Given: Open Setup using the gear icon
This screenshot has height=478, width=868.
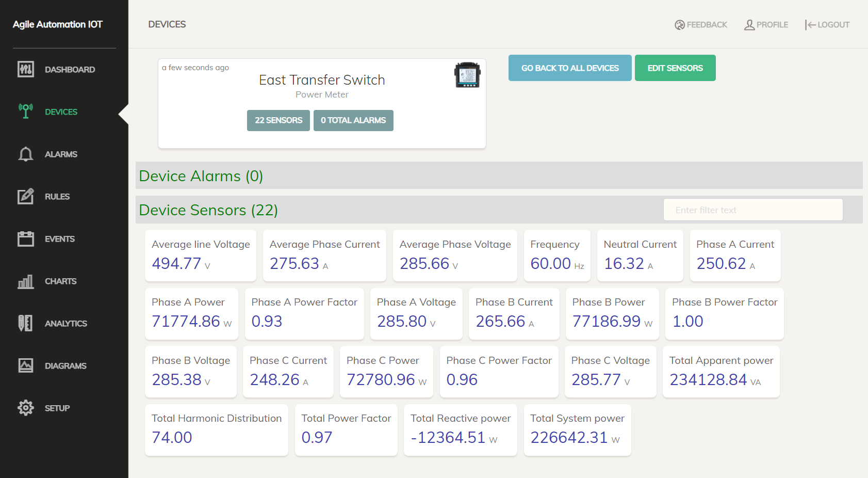Looking at the screenshot, I should coord(25,408).
